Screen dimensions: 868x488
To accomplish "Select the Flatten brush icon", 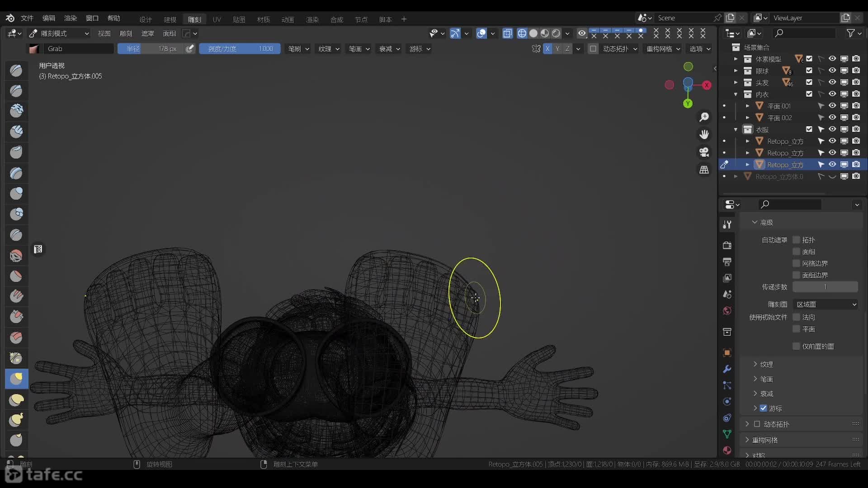I will (x=16, y=276).
